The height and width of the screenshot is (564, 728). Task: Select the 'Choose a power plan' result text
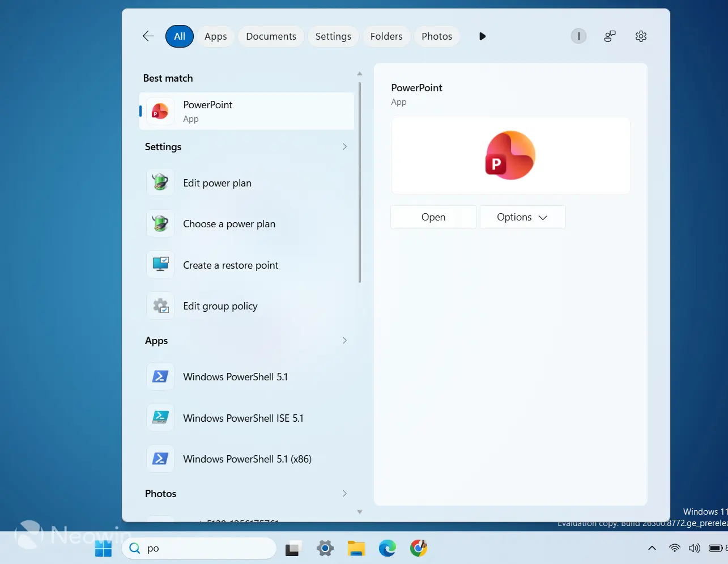tap(229, 224)
